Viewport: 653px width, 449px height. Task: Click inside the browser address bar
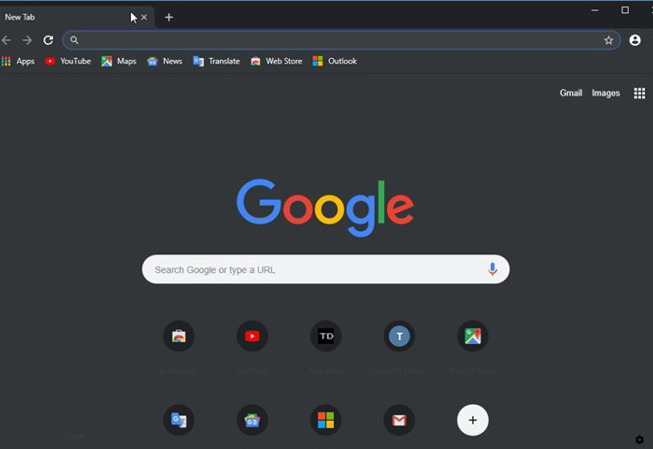tap(341, 40)
